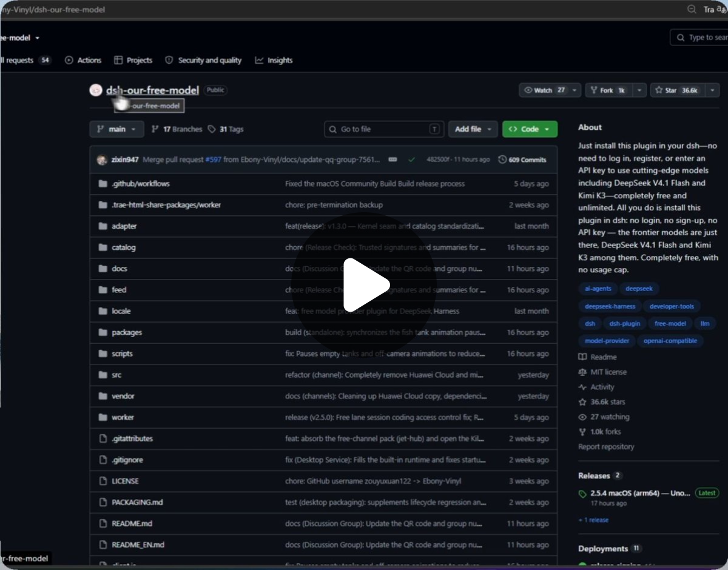Image resolution: width=728 pixels, height=570 pixels.
Task: Click the zixin947 avatar in commit row
Action: (102, 159)
